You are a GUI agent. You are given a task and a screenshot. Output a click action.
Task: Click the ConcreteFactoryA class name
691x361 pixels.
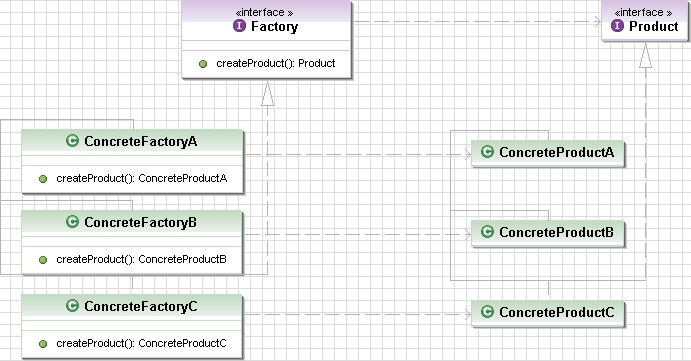[x=141, y=141]
